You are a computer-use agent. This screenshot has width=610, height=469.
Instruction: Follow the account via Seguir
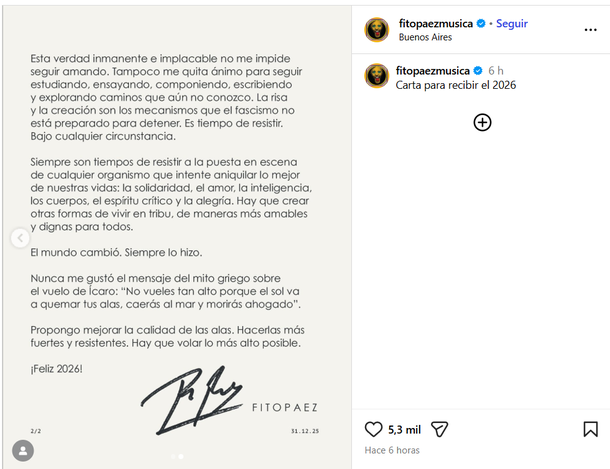(x=511, y=23)
